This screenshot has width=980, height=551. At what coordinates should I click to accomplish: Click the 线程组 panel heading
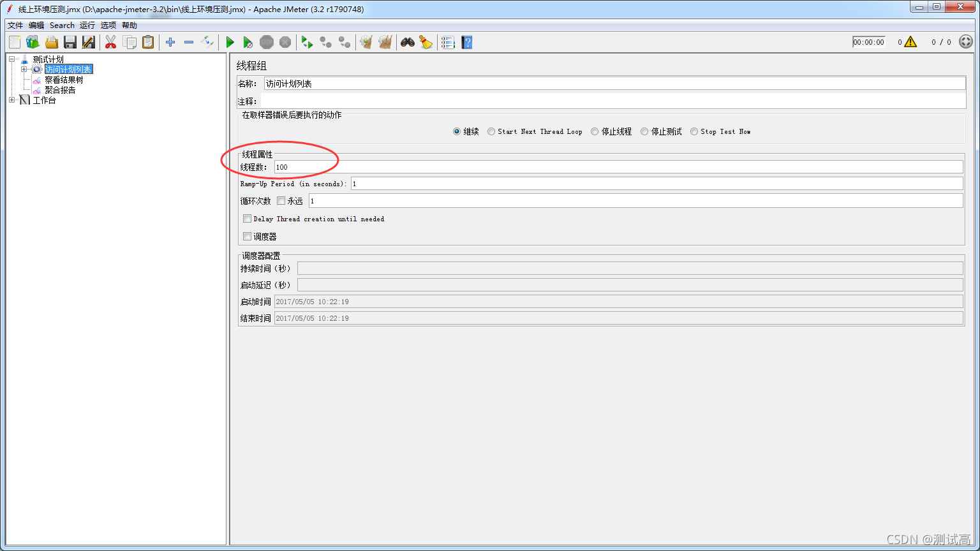click(x=252, y=66)
